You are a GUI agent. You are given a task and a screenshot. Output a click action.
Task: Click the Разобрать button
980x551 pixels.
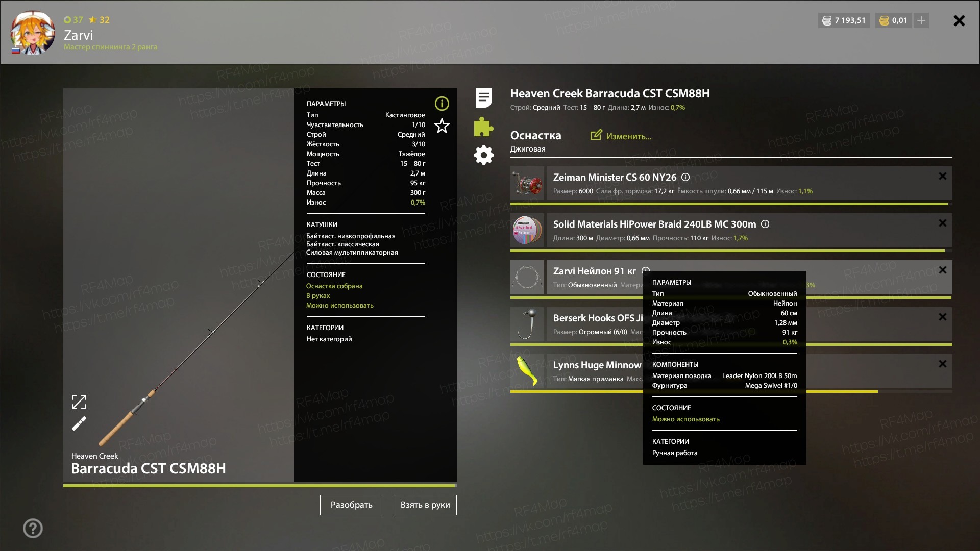pos(351,505)
